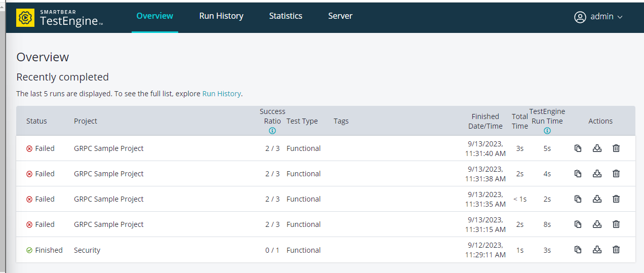This screenshot has width=644, height=273.
Task: Click the Security project name
Action: (87, 250)
